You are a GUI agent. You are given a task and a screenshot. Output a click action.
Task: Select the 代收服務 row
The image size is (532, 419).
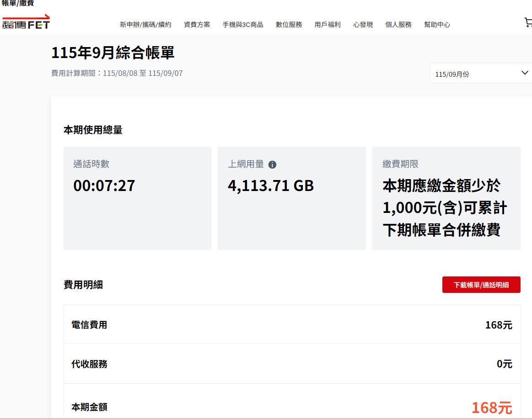click(292, 364)
